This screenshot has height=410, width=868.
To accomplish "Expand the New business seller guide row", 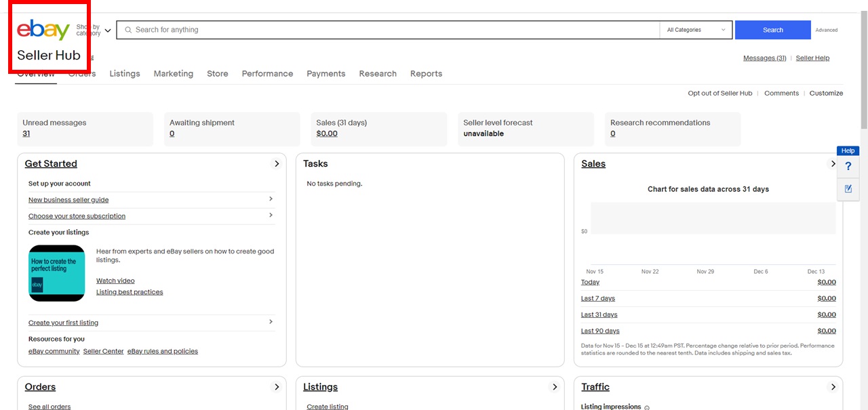I will (x=271, y=199).
